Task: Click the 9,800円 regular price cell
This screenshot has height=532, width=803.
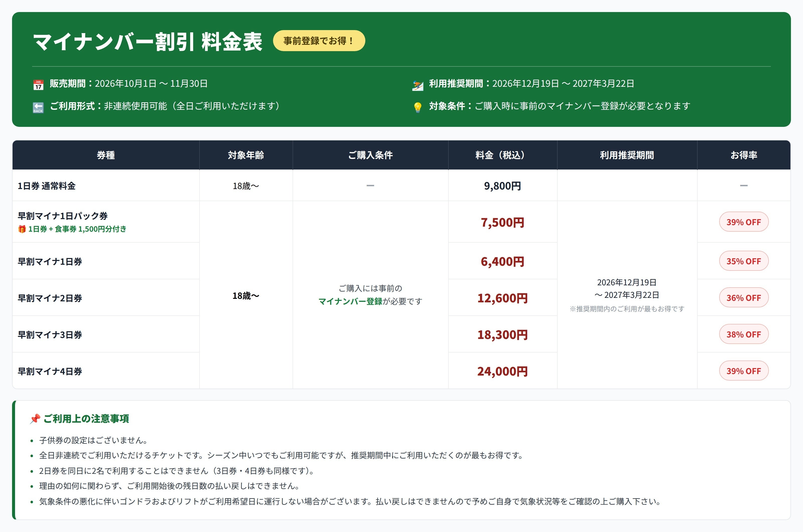Action: 503,186
